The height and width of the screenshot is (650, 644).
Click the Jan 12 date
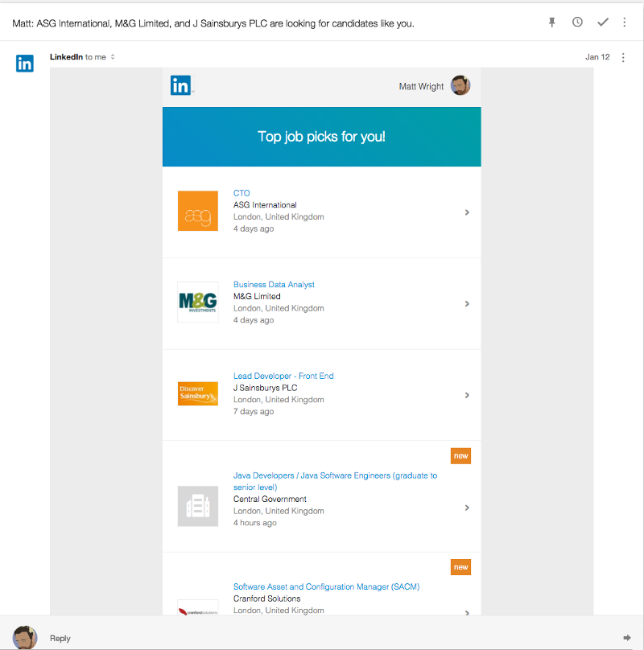(597, 57)
